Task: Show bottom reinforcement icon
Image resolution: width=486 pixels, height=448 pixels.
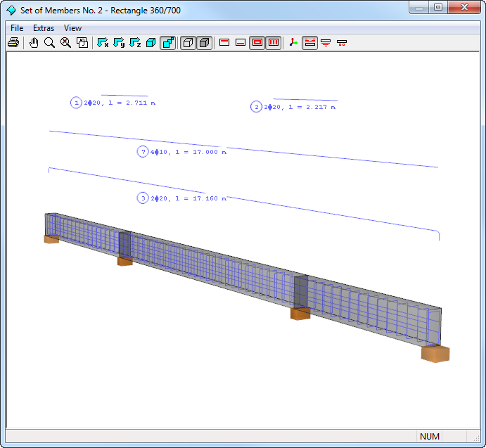Action: [x=241, y=42]
